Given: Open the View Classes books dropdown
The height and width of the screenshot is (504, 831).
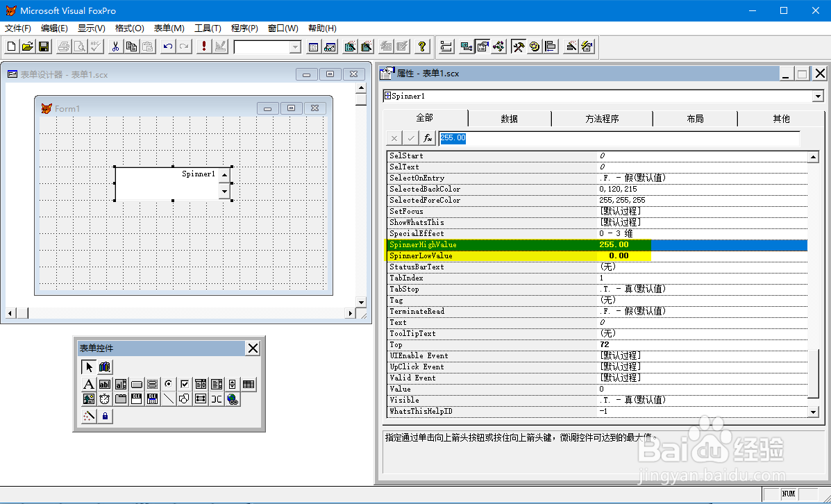Looking at the screenshot, I should pos(105,367).
